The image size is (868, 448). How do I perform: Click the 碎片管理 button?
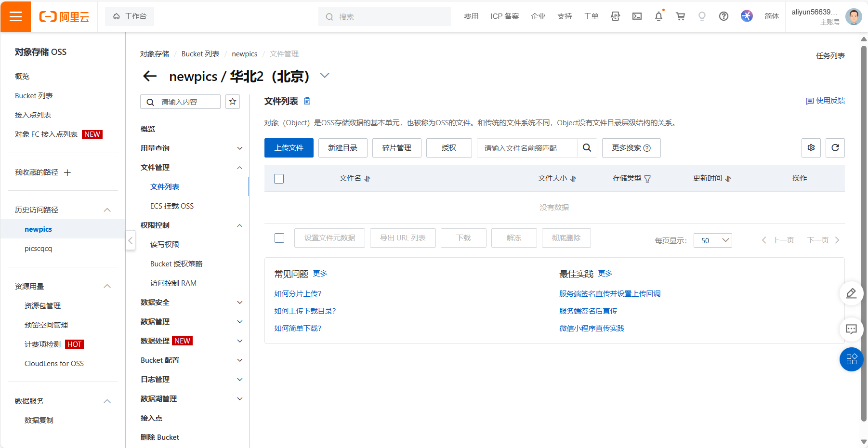pyautogui.click(x=397, y=148)
